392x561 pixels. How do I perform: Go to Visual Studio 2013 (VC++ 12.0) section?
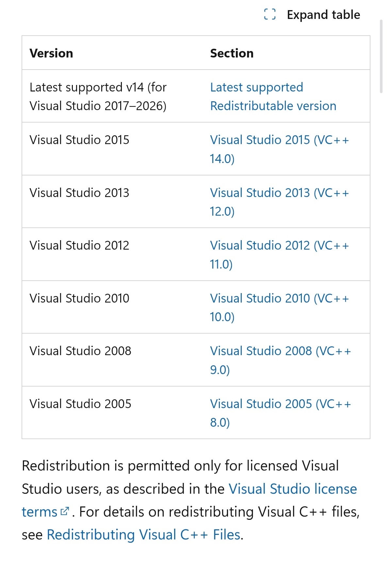[x=279, y=193]
